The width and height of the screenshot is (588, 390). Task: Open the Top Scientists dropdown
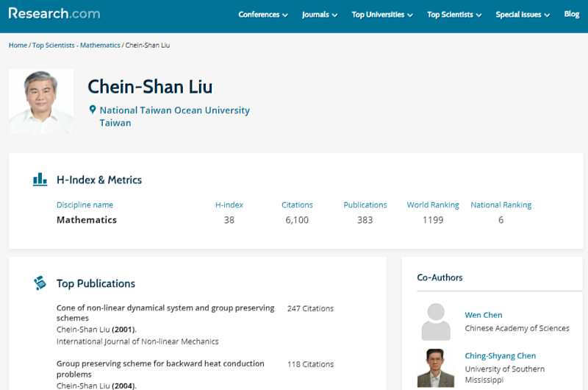pos(454,15)
